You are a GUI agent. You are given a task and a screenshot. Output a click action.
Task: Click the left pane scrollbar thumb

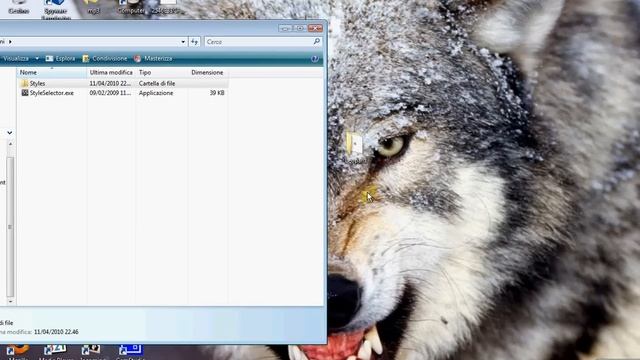tap(10, 227)
